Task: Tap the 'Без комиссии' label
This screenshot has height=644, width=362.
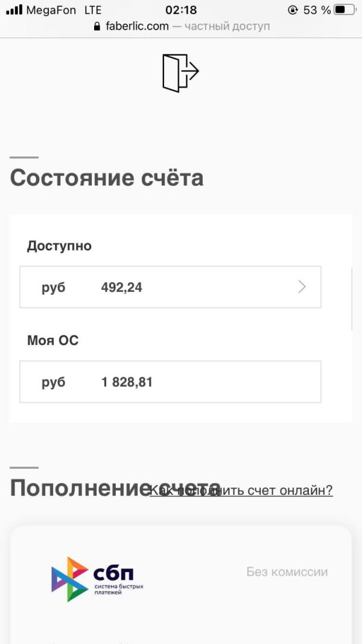Action: pyautogui.click(x=287, y=572)
